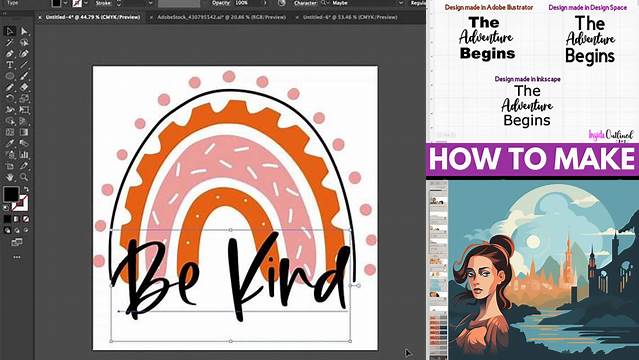Screen dimensions: 639x360
Task: Swap fill and stroke colors
Action: [26, 189]
